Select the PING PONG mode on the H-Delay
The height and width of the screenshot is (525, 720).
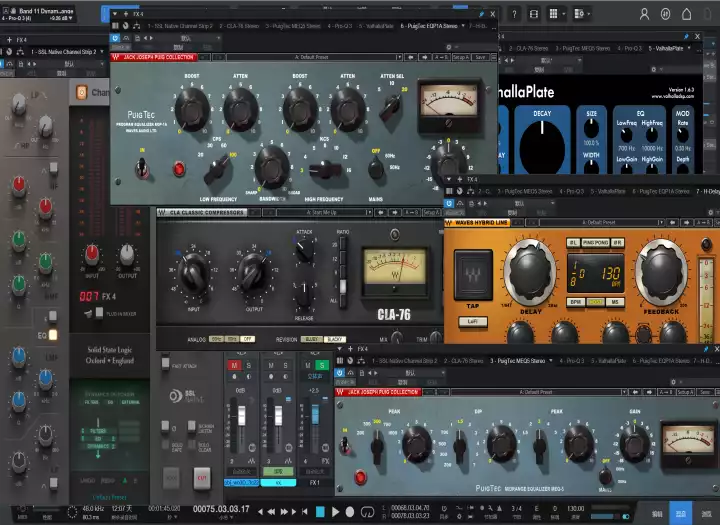click(596, 243)
